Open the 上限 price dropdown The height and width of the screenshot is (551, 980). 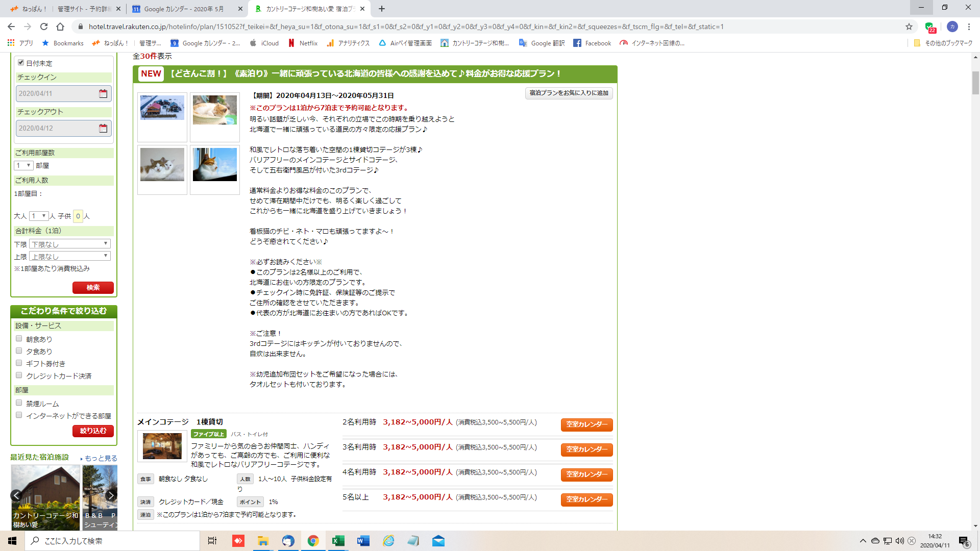click(x=70, y=256)
